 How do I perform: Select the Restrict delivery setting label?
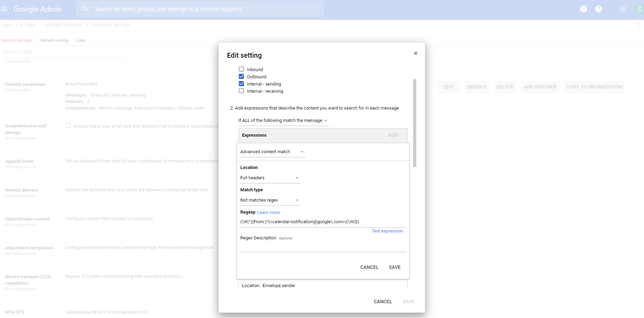(21, 190)
